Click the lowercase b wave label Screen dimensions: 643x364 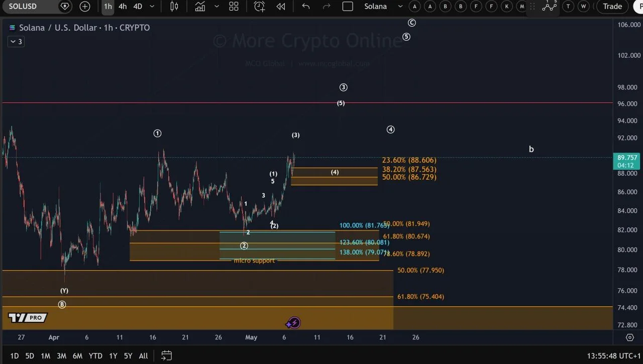(531, 149)
